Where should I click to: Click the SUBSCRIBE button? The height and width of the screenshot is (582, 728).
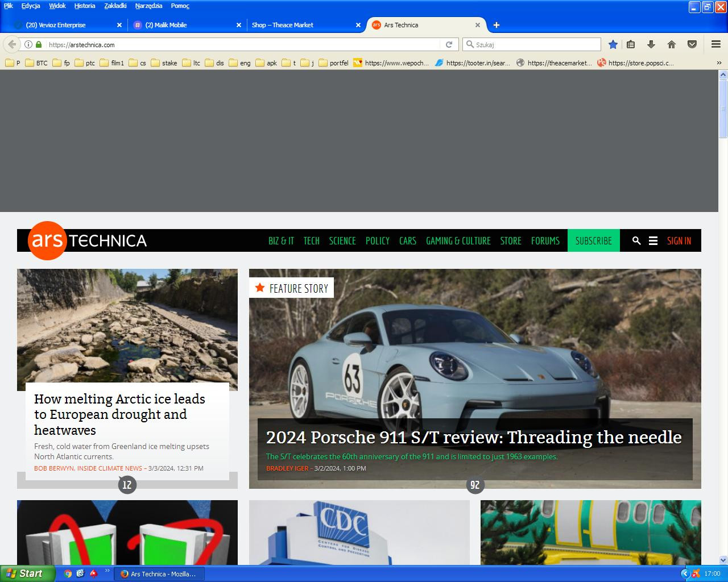[x=593, y=241]
